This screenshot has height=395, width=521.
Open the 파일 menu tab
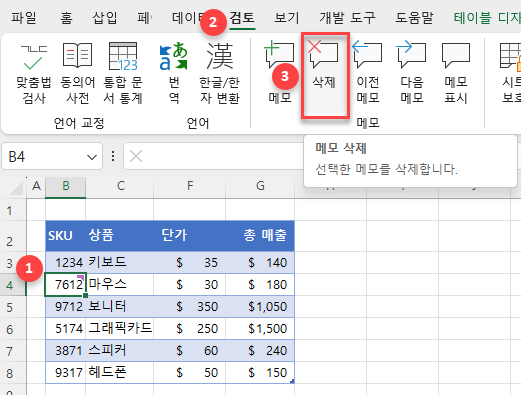pos(24,18)
